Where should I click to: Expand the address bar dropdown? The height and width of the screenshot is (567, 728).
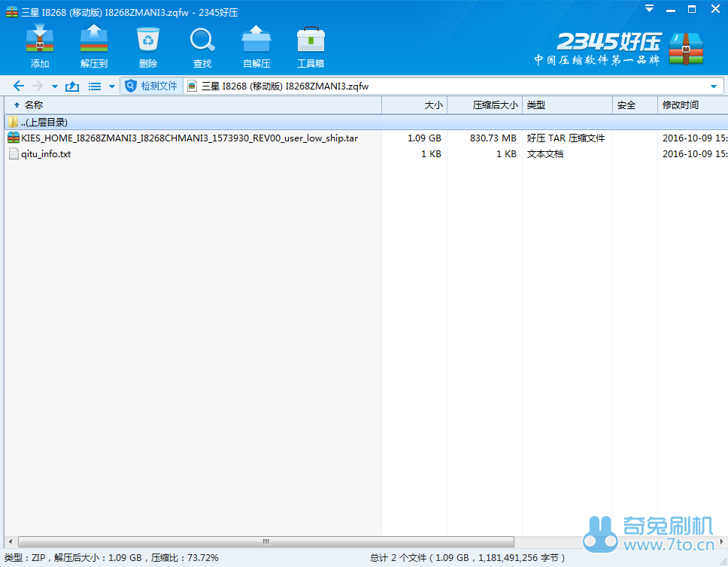coord(714,86)
